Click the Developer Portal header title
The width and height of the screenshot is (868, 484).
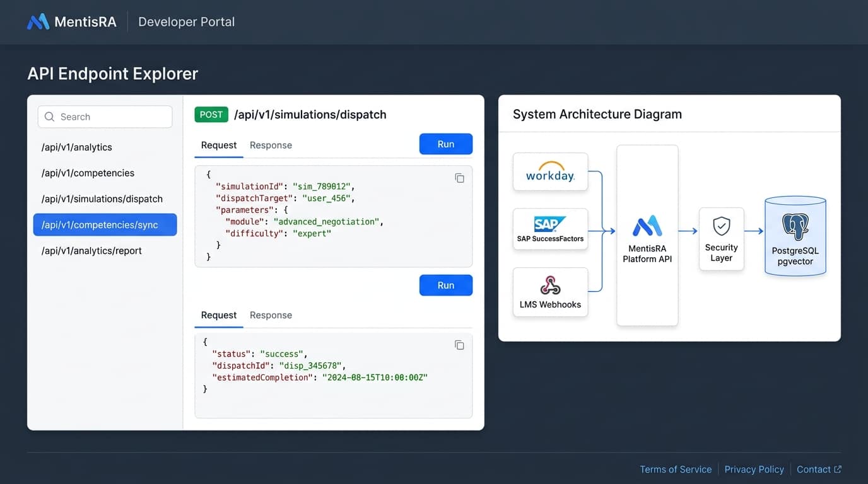(187, 21)
